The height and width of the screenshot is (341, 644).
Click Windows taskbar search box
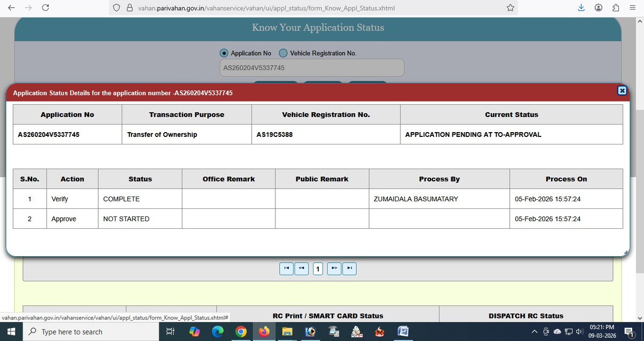pos(91,332)
